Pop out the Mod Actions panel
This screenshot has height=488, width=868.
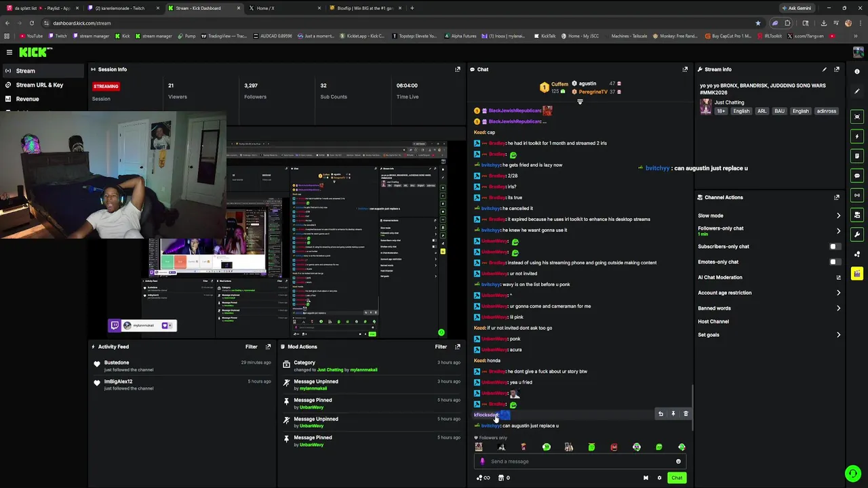tap(458, 346)
